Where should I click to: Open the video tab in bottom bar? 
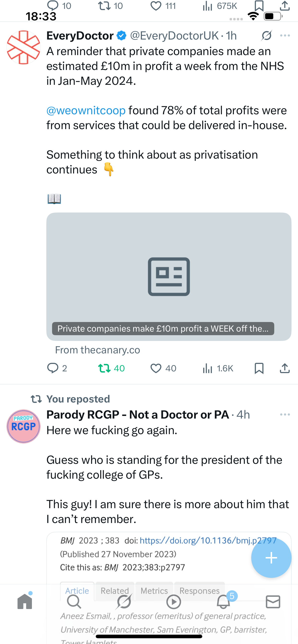tap(173, 602)
